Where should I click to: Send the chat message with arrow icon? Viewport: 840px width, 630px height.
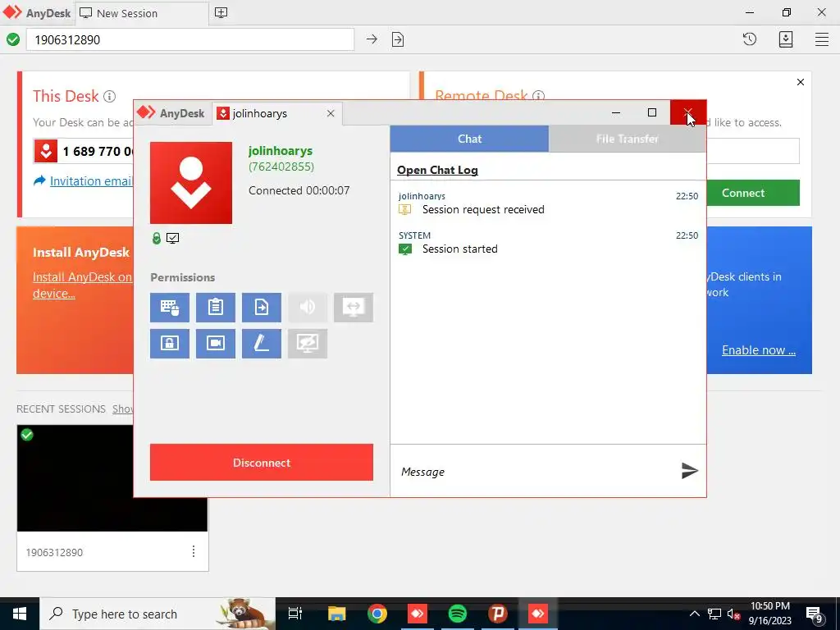pyautogui.click(x=689, y=471)
